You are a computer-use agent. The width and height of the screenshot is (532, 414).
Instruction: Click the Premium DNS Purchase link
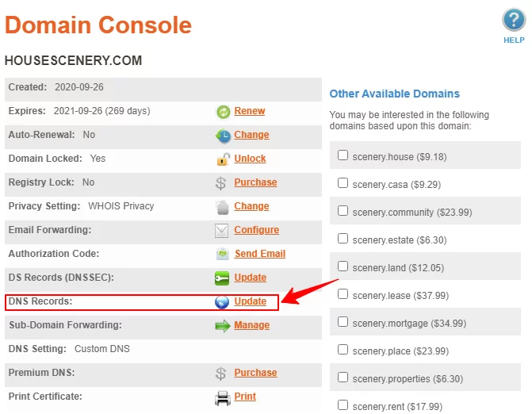255,373
